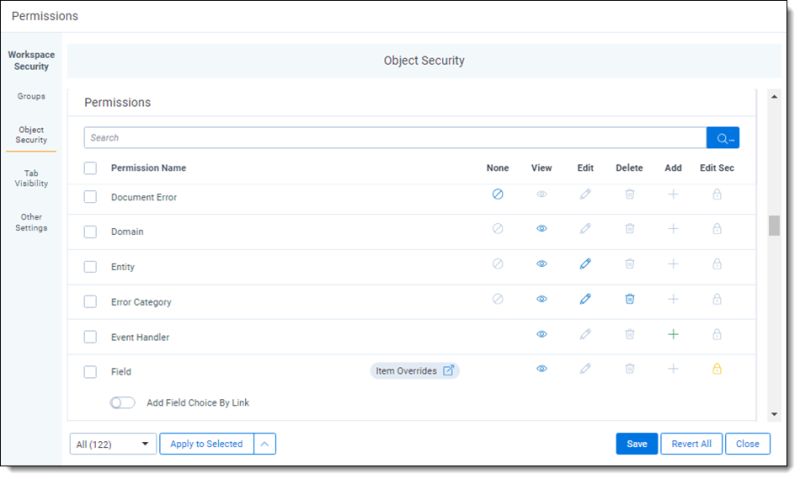The height and width of the screenshot is (479, 800).
Task: Click the blue Delete trash for Error Category
Action: (x=630, y=299)
